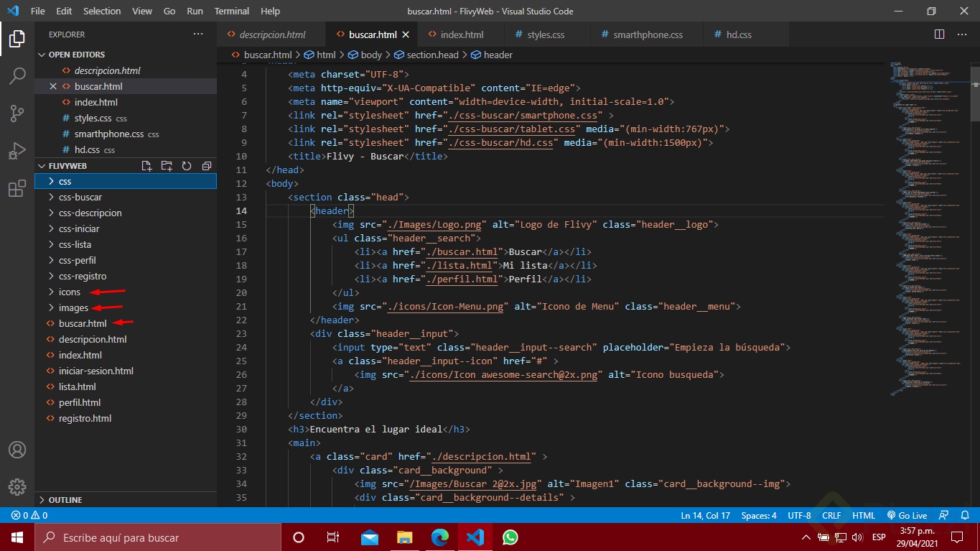980x551 pixels.
Task: Expand the css-buscar folder
Action: pyautogui.click(x=126, y=197)
